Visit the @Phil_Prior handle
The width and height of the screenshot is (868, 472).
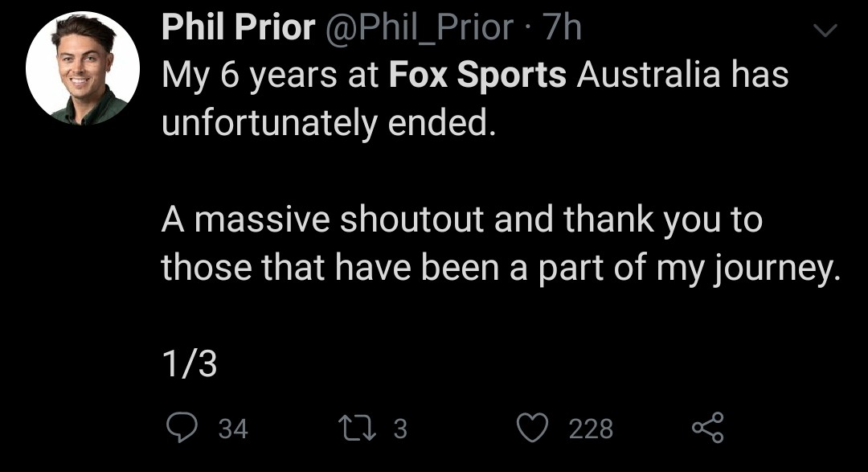(x=419, y=27)
